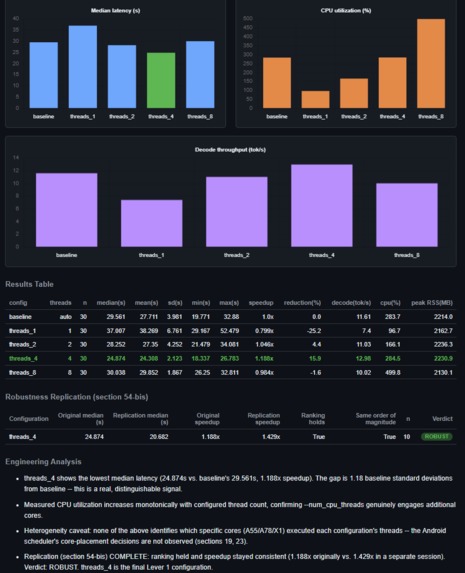Click the 'Results Table' heading
The width and height of the screenshot is (465, 573).
coord(29,284)
